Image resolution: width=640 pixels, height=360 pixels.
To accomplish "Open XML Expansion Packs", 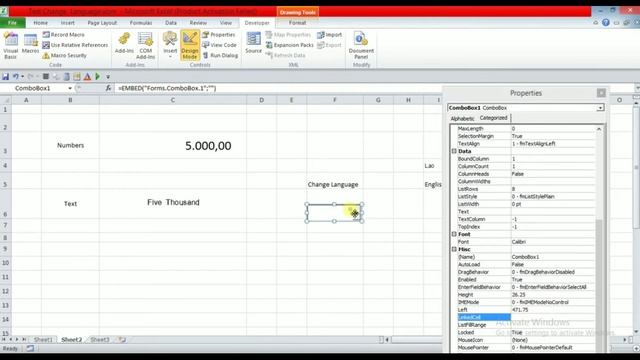I will point(289,45).
